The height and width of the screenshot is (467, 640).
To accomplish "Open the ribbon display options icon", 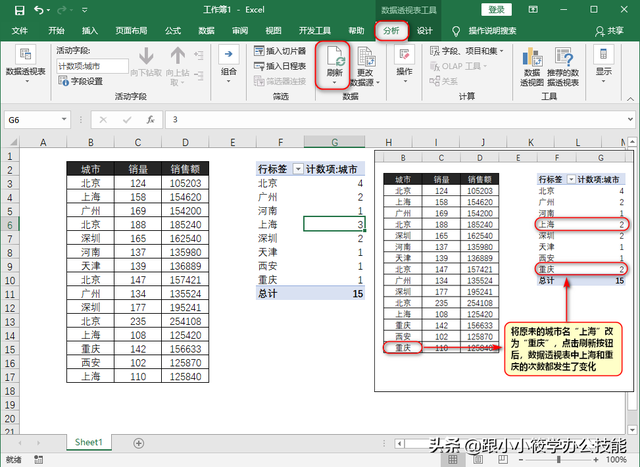I will coord(533,9).
